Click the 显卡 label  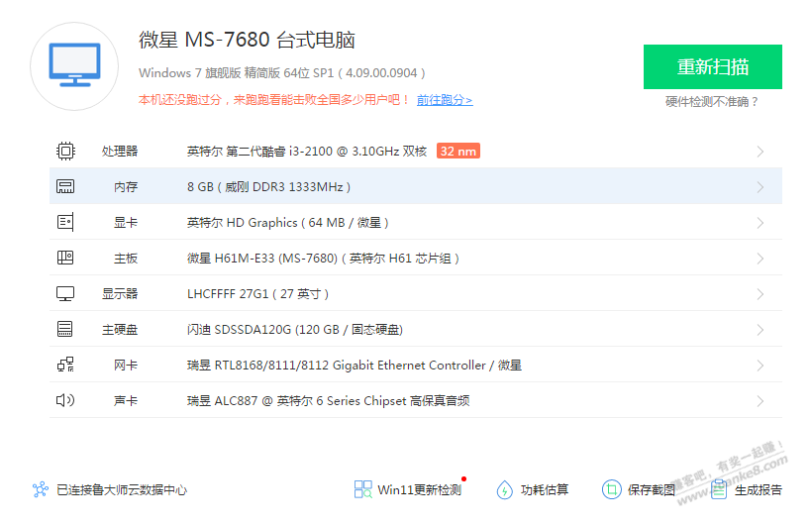click(126, 223)
